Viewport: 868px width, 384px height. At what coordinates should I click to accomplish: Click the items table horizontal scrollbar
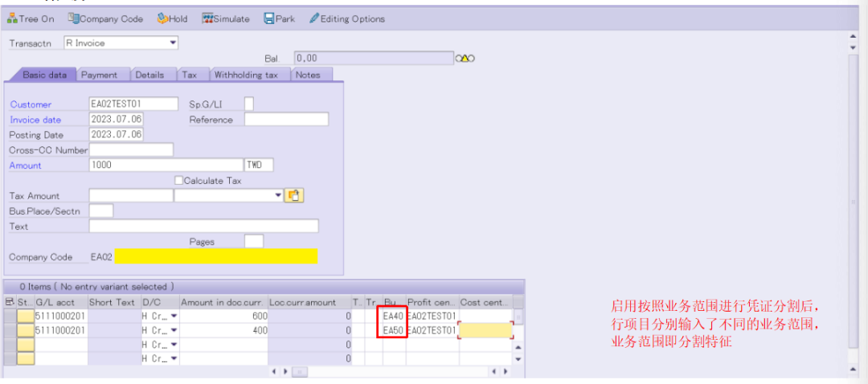pos(389,372)
